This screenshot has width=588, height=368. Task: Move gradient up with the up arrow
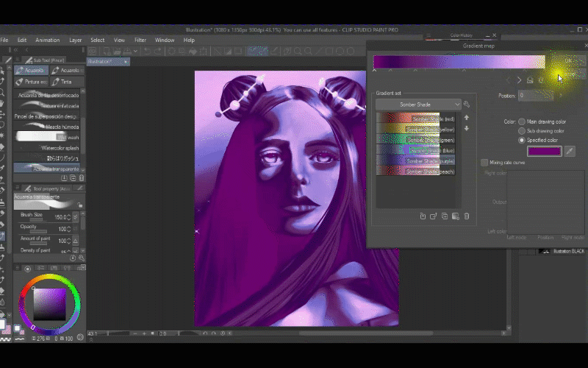click(466, 118)
